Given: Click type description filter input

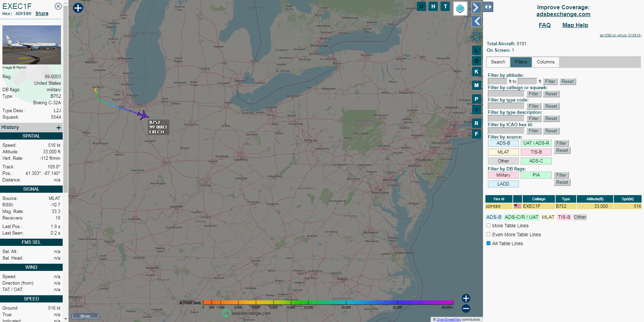Looking at the screenshot, I should (506, 118).
